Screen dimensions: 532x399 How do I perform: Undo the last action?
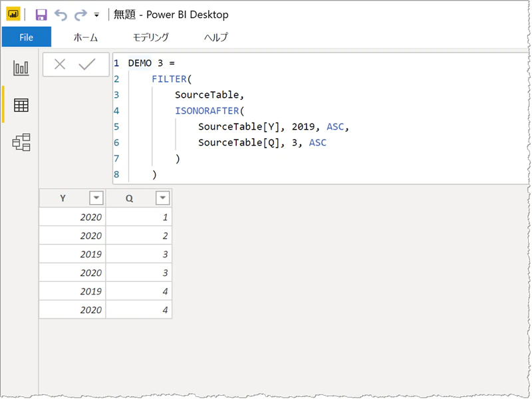[x=61, y=15]
